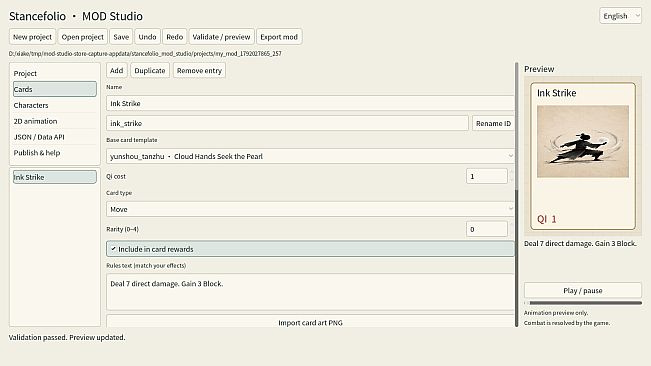The width and height of the screenshot is (651, 366).
Task: Click the animation preview progress slider
Action: click(x=583, y=303)
